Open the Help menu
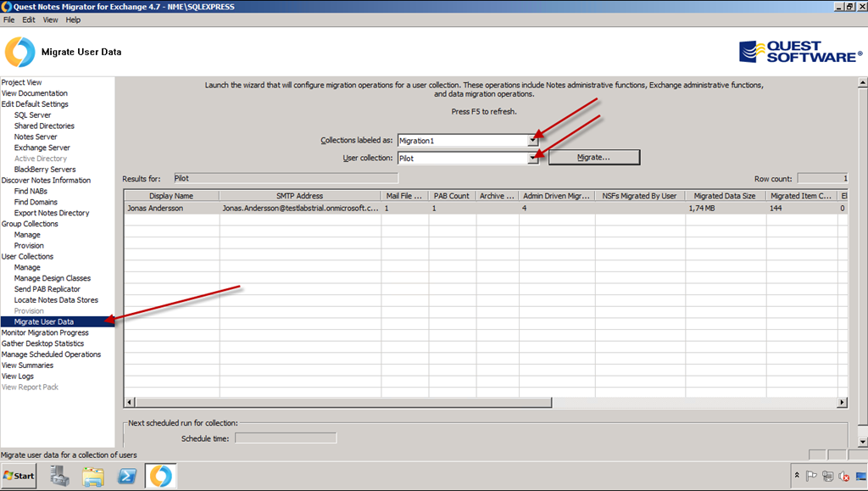This screenshot has width=868, height=491. pyautogui.click(x=73, y=20)
